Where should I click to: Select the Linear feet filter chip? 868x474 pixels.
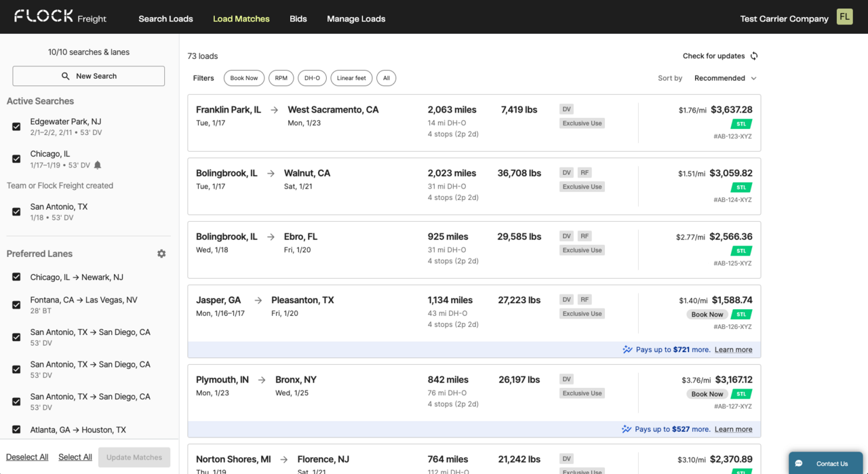(351, 78)
